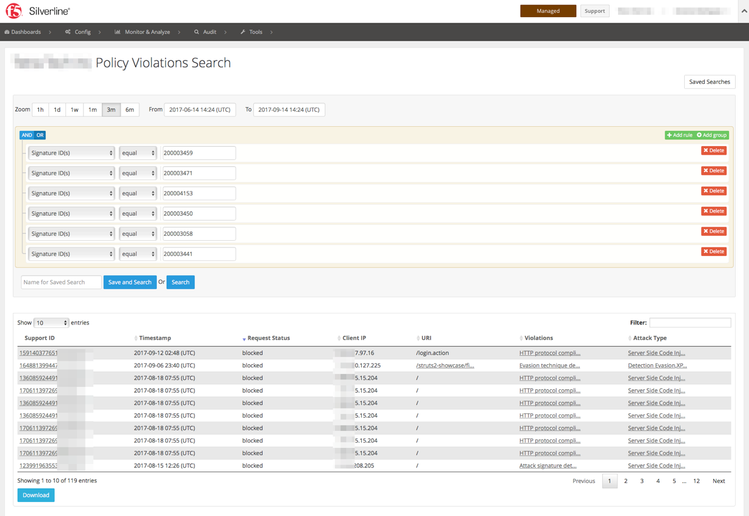This screenshot has width=749, height=516.
Task: Select the OR condition toggle
Action: tap(41, 135)
